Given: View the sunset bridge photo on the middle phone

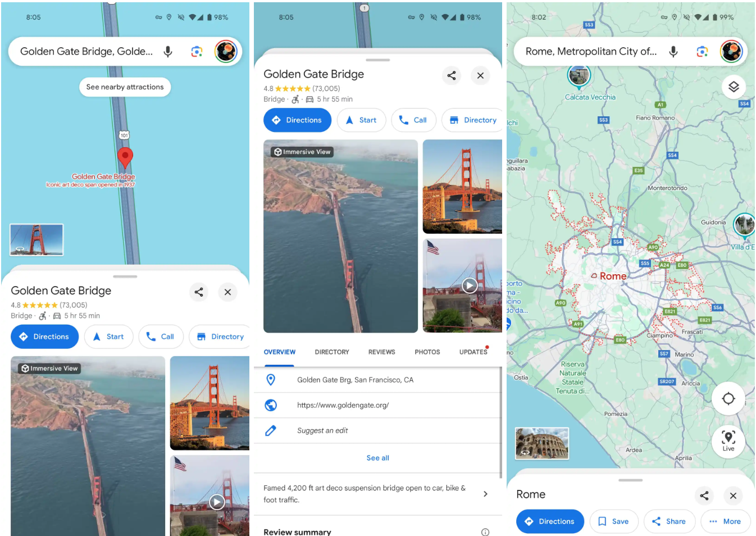Looking at the screenshot, I should 462,187.
